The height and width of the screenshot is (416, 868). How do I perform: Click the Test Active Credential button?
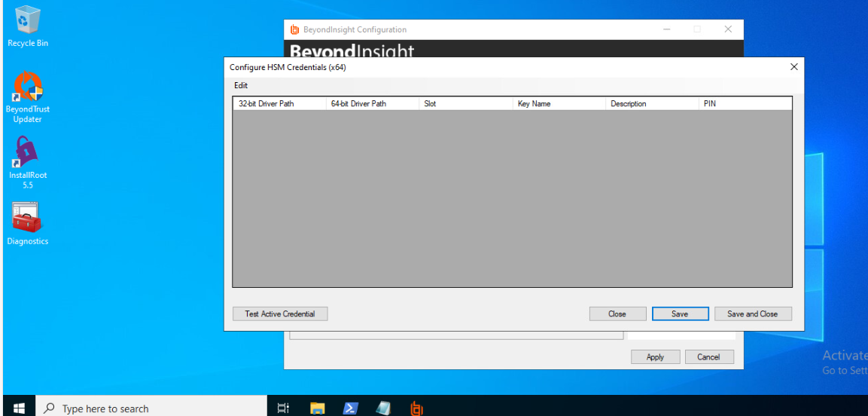click(x=280, y=314)
